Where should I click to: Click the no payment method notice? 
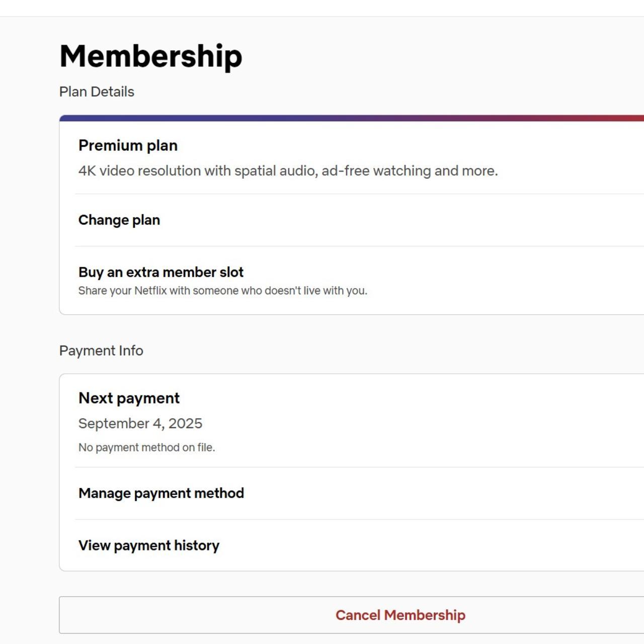147,447
